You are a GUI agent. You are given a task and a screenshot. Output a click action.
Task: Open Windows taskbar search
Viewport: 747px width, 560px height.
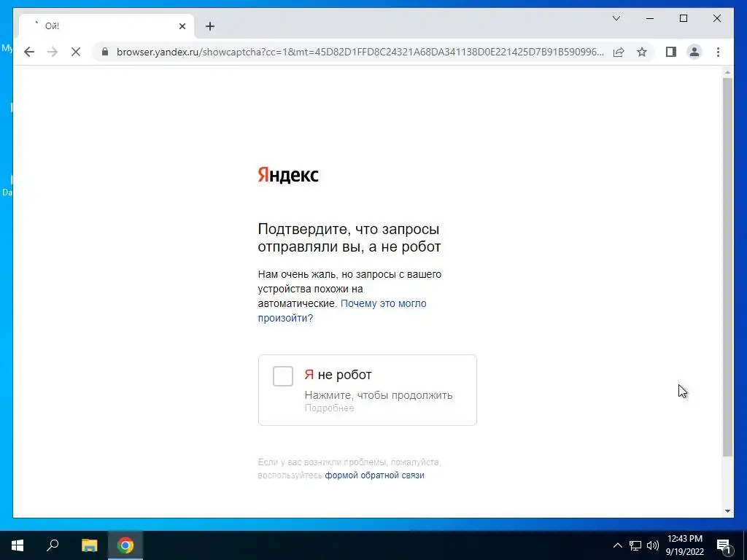(x=53, y=545)
